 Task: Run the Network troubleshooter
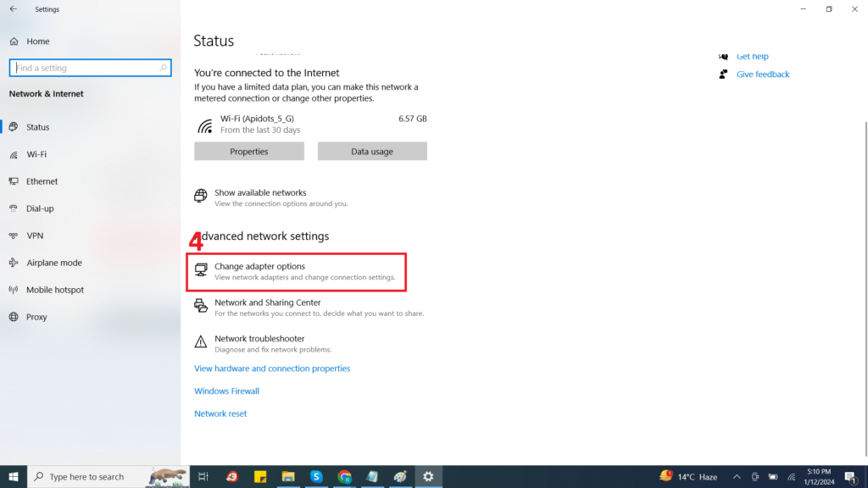click(x=259, y=339)
